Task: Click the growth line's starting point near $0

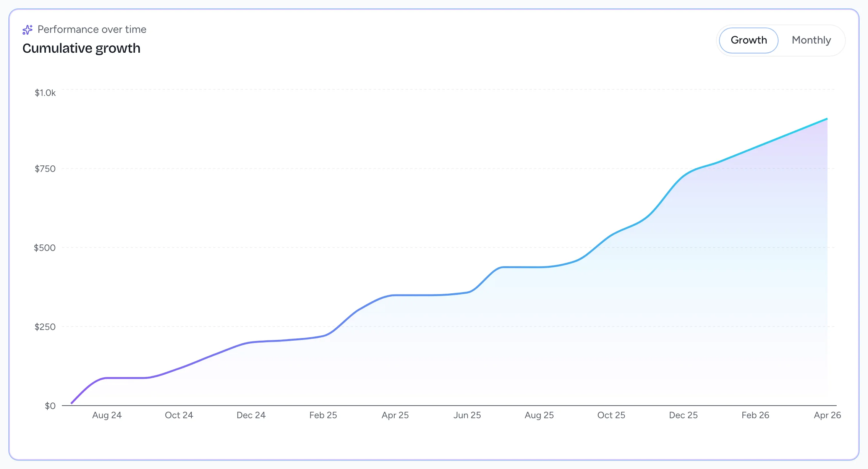Action: [71, 403]
